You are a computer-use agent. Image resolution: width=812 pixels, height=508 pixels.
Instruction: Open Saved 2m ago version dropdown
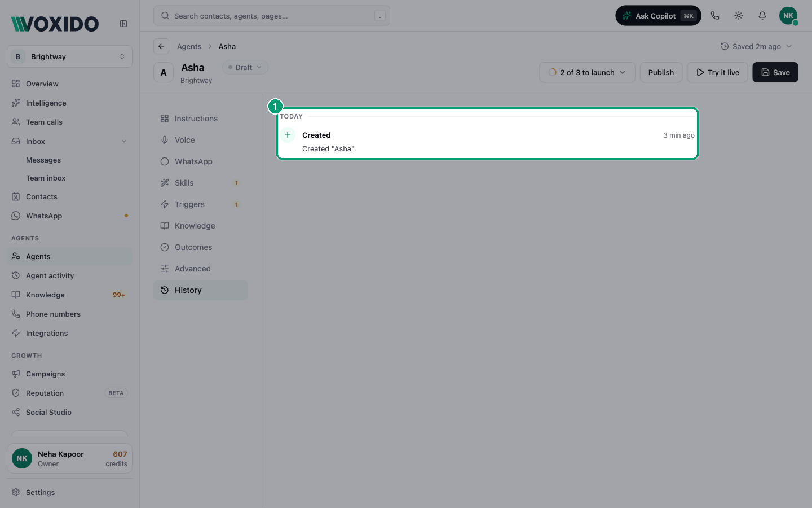click(756, 46)
